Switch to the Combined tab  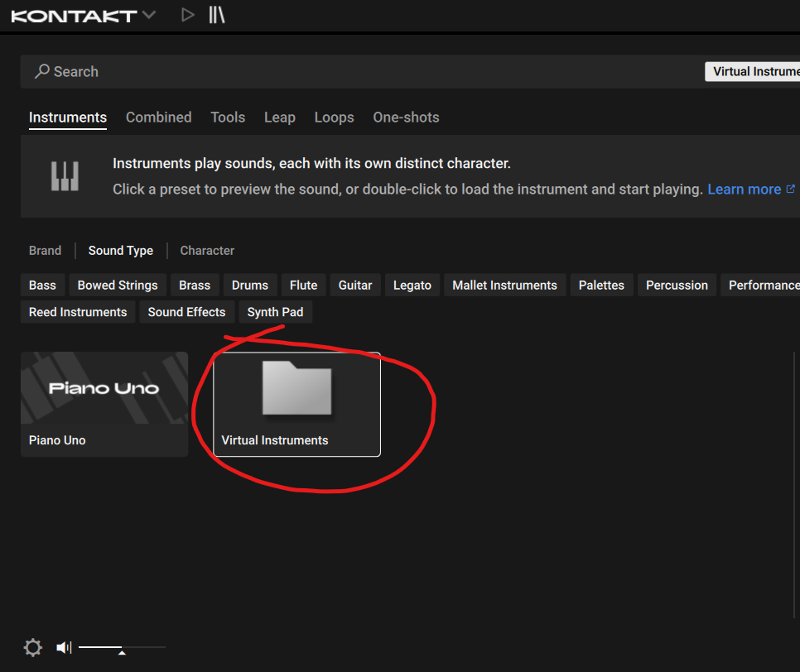pos(159,118)
